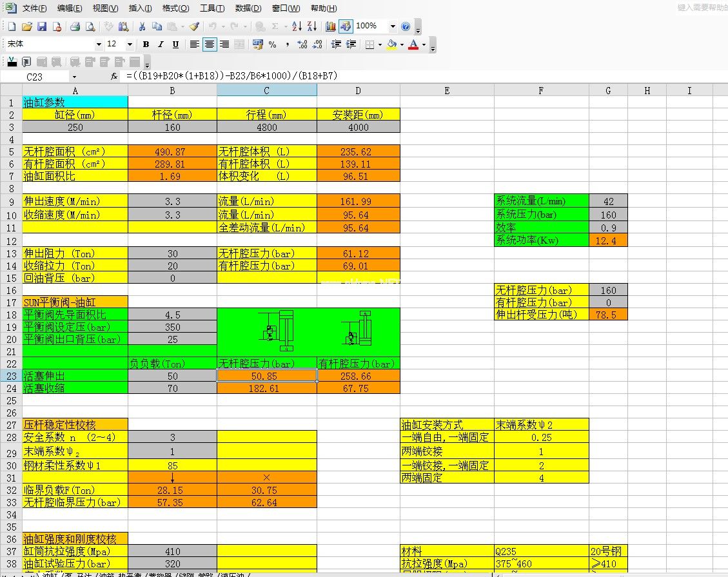Click the Permission icon beside Save
The height and width of the screenshot is (577, 728).
click(57, 26)
